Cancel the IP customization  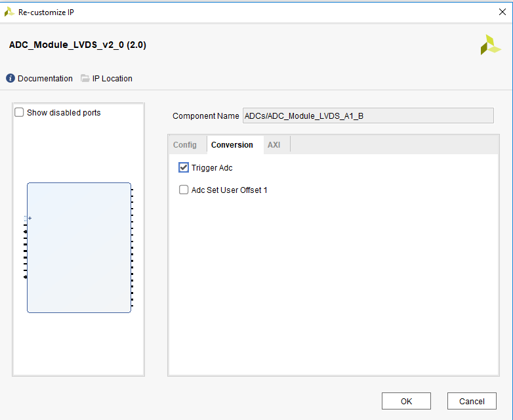tap(471, 401)
